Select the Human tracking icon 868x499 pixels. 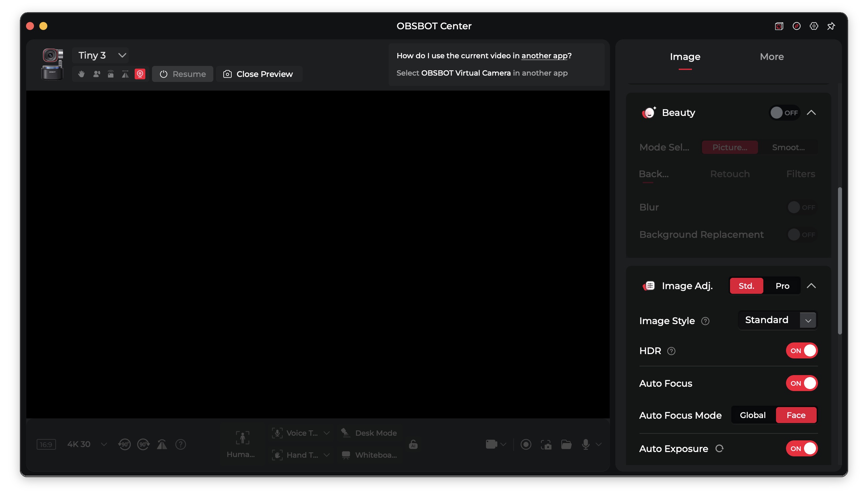tap(242, 438)
